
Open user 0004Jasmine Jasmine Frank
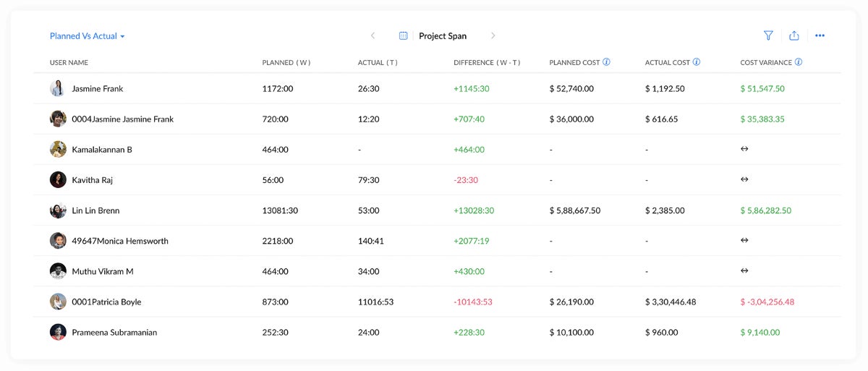coord(123,119)
